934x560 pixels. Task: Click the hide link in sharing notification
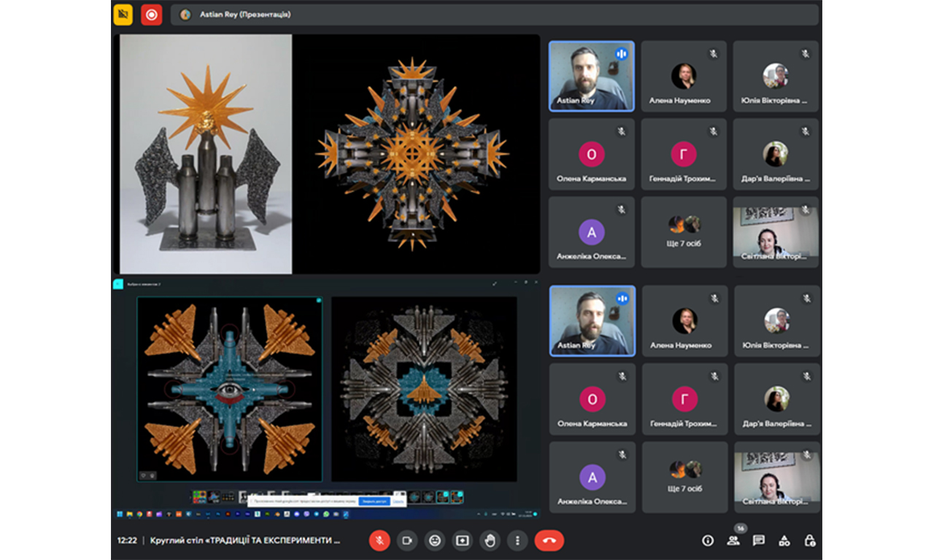[x=398, y=502]
